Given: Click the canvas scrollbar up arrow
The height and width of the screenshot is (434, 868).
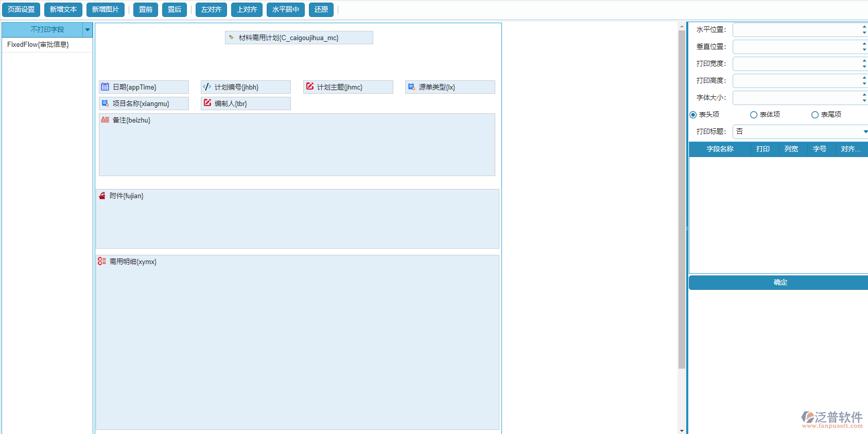Looking at the screenshot, I should pos(682,26).
